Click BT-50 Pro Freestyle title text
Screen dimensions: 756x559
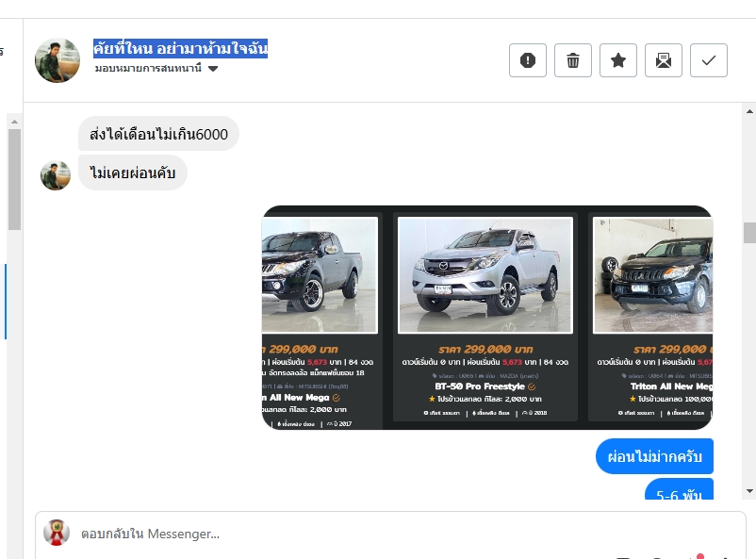coord(480,386)
